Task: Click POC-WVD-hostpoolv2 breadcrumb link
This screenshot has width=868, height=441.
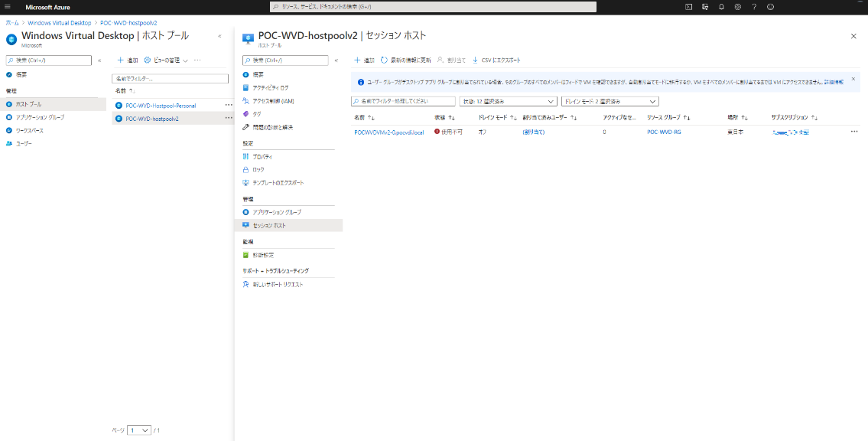Action: (x=128, y=23)
